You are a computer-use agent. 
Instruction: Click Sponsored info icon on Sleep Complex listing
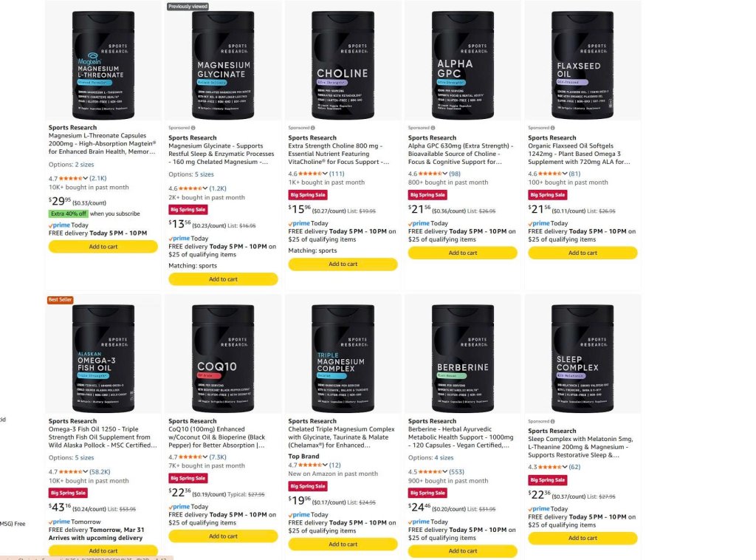(552, 421)
